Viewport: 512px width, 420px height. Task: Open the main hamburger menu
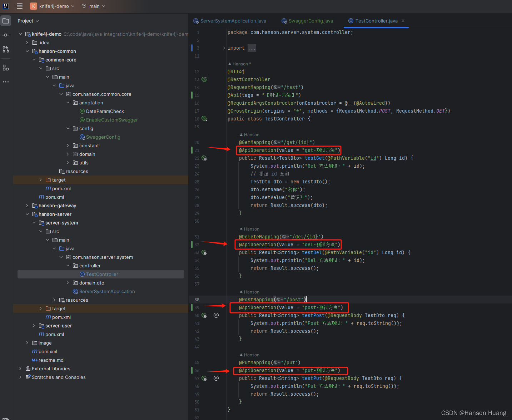click(x=20, y=6)
